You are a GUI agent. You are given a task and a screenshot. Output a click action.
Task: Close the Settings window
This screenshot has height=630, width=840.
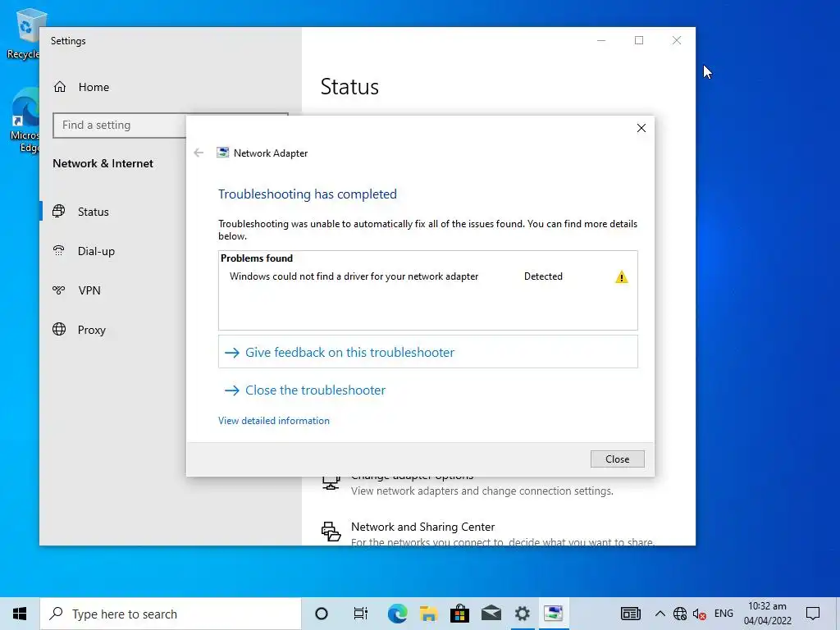click(x=677, y=40)
